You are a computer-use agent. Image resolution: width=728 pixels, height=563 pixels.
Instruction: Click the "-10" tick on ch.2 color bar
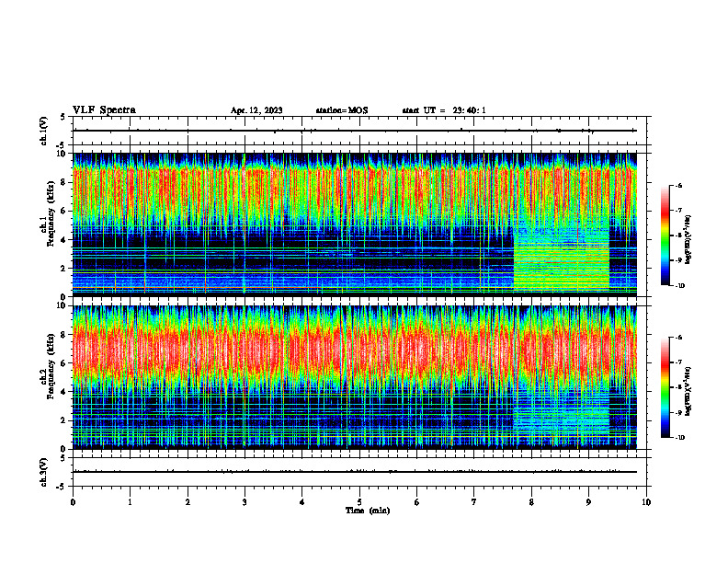[679, 438]
